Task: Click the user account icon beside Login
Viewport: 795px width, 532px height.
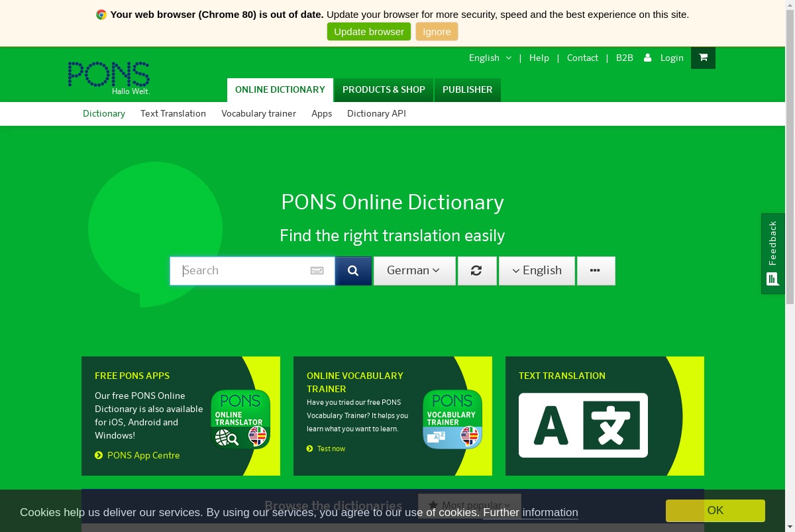Action: [648, 58]
